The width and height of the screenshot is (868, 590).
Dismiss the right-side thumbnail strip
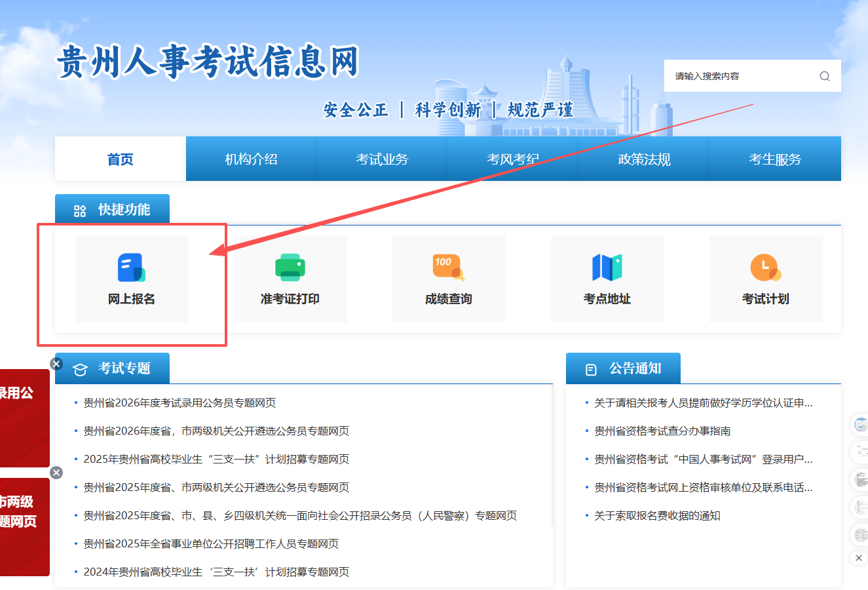[859, 558]
